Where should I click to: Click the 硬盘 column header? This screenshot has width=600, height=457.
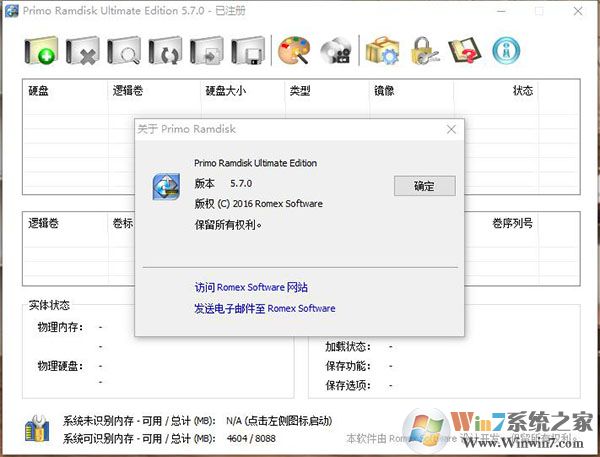[x=38, y=91]
